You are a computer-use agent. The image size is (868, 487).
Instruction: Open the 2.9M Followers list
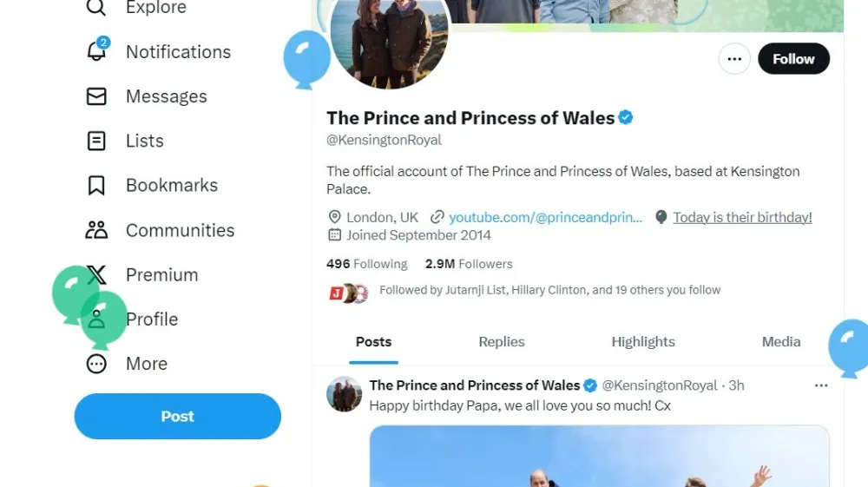point(469,264)
